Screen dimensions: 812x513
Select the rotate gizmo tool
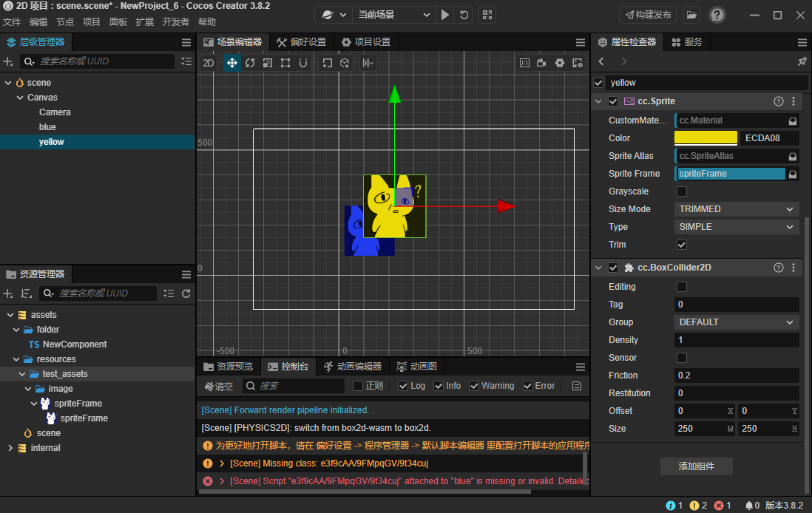250,63
